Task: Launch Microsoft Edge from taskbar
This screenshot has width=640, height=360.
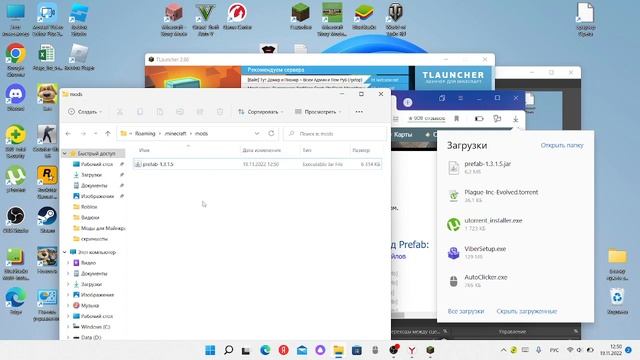Action: [265, 350]
